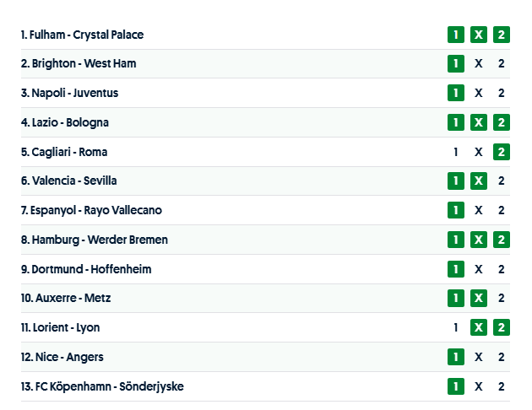Select 1 for Cagliari - Roma
Screen dimensions: 532x410
456,152
